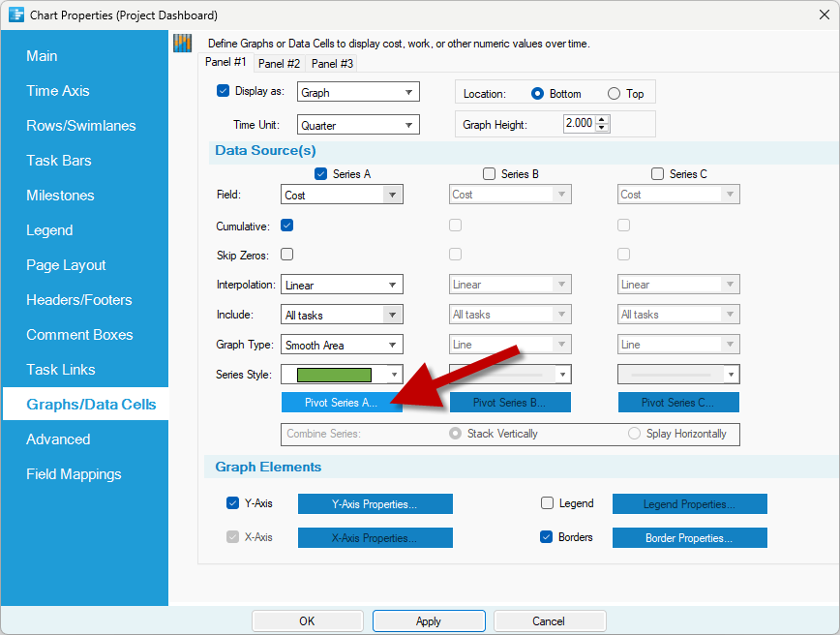Image resolution: width=840 pixels, height=635 pixels.
Task: Decrease Graph Height with down arrow
Action: tap(602, 128)
